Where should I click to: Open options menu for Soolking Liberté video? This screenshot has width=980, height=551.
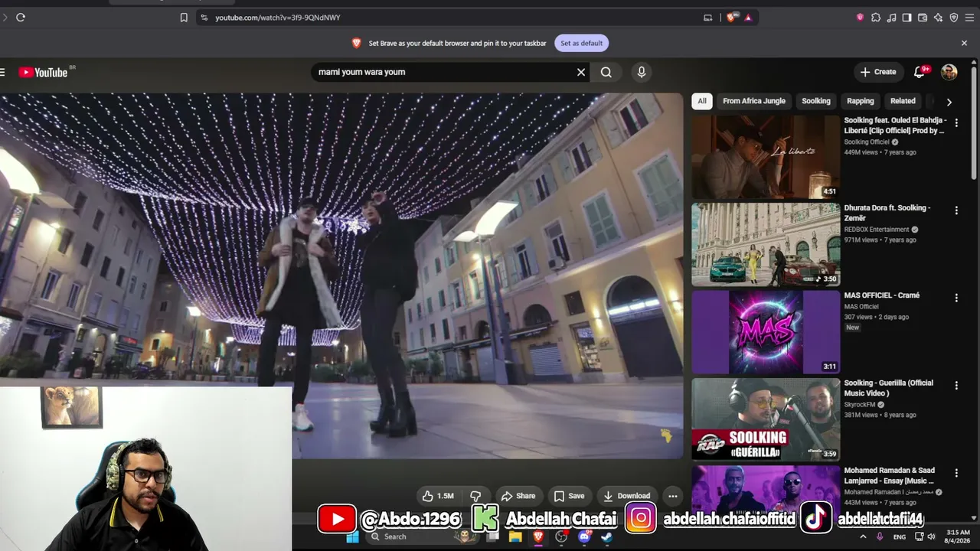956,123
